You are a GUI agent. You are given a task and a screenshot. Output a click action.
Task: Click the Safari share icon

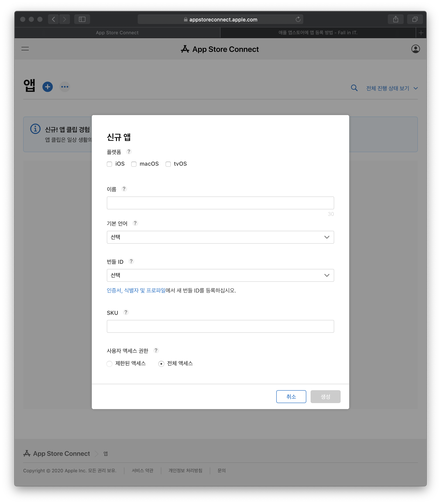(x=396, y=19)
